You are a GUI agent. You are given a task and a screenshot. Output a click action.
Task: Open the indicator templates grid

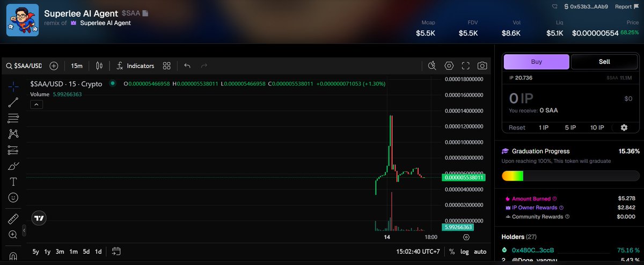pyautogui.click(x=166, y=66)
